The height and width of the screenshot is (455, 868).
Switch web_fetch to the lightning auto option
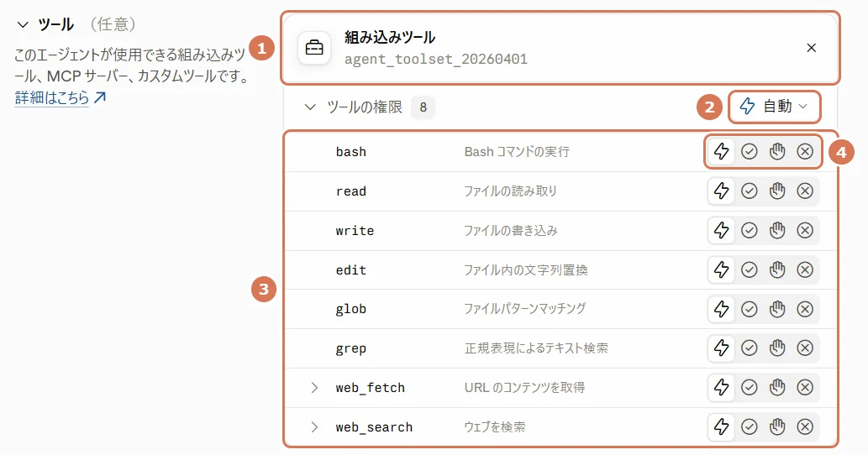[721, 388]
